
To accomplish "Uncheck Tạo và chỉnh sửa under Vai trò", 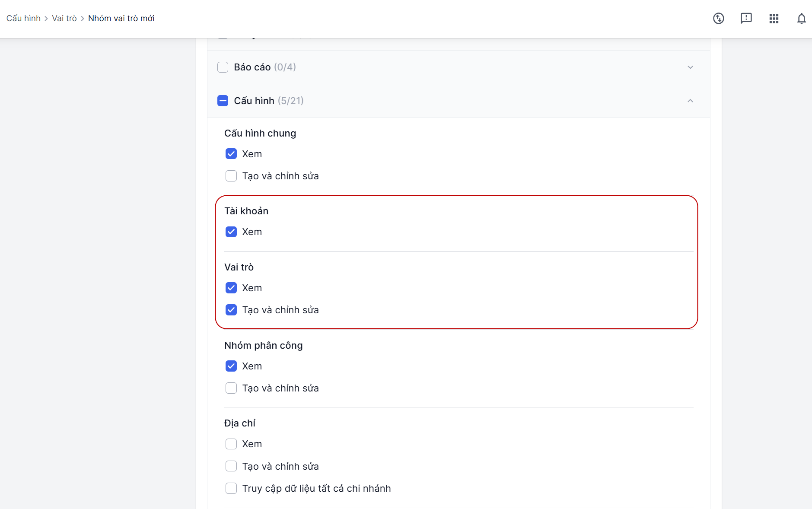I will pyautogui.click(x=231, y=310).
